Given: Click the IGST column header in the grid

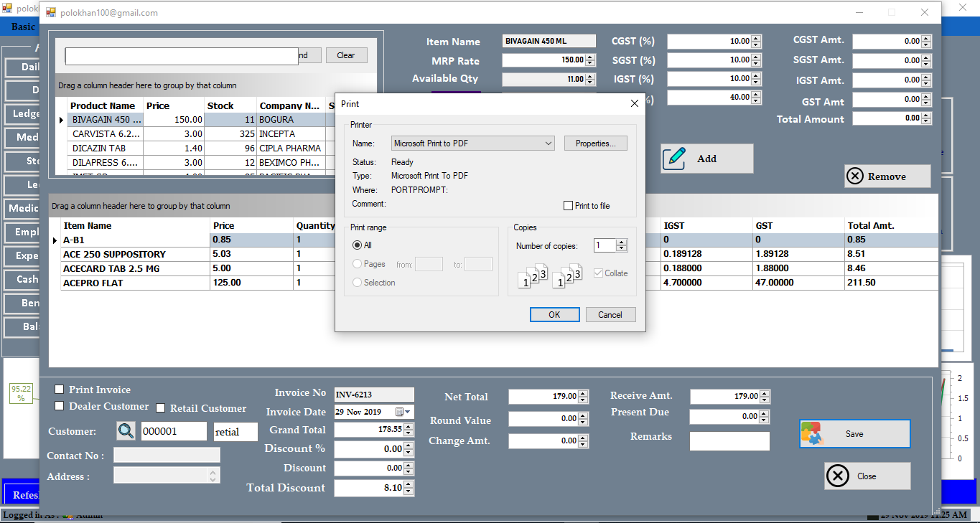Looking at the screenshot, I should 707,225.
